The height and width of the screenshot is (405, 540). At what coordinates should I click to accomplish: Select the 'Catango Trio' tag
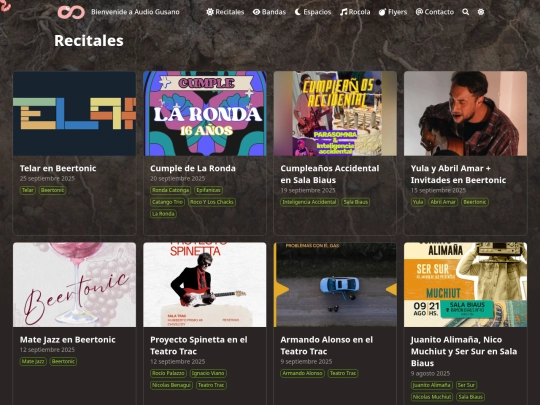pos(167,202)
